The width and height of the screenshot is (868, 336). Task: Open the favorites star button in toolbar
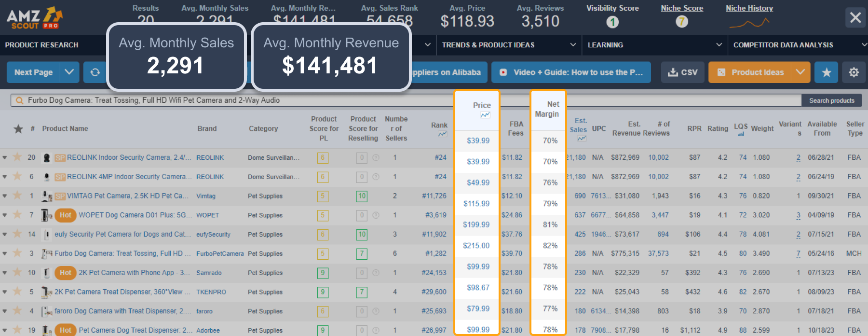click(x=827, y=72)
